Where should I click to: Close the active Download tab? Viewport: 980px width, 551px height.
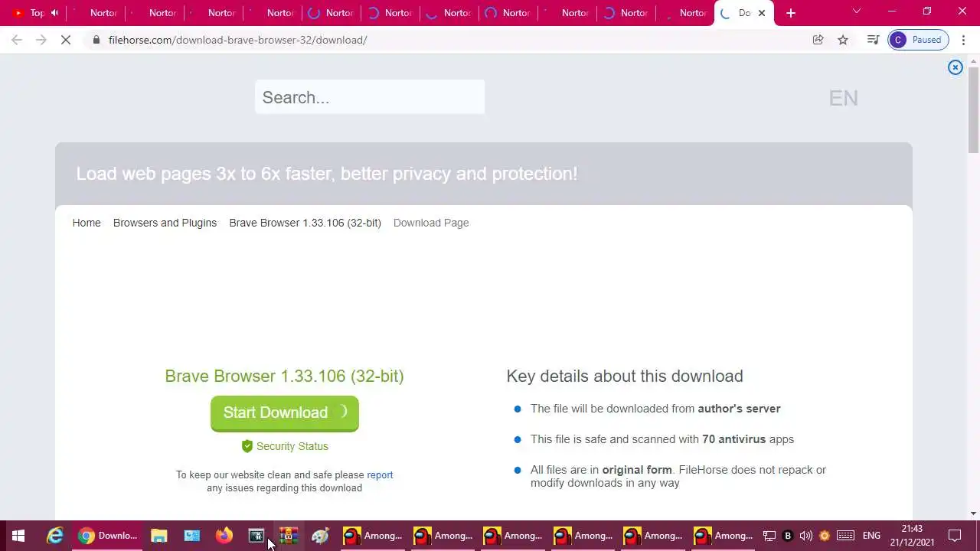click(762, 13)
